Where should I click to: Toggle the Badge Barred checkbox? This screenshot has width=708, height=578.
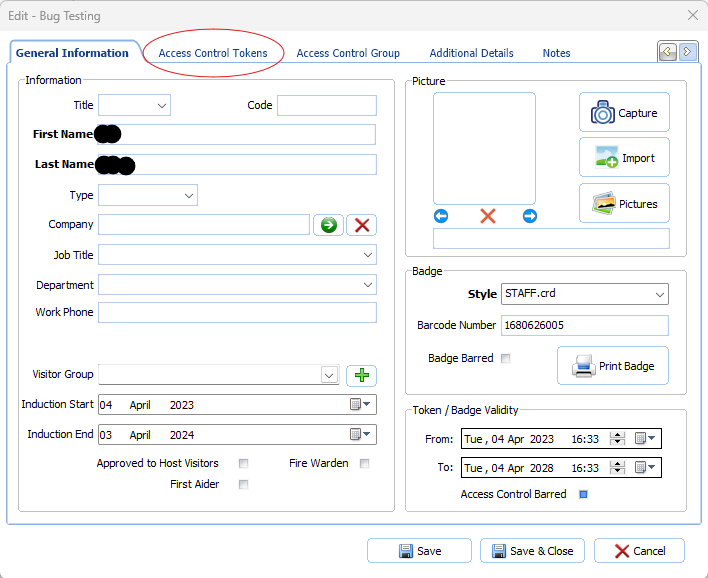pyautogui.click(x=506, y=359)
